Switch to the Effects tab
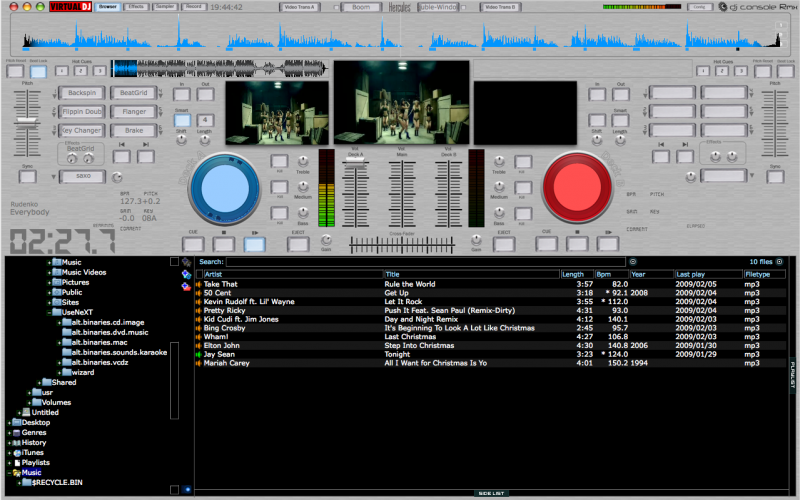The height and width of the screenshot is (500, 800). pyautogui.click(x=137, y=6)
